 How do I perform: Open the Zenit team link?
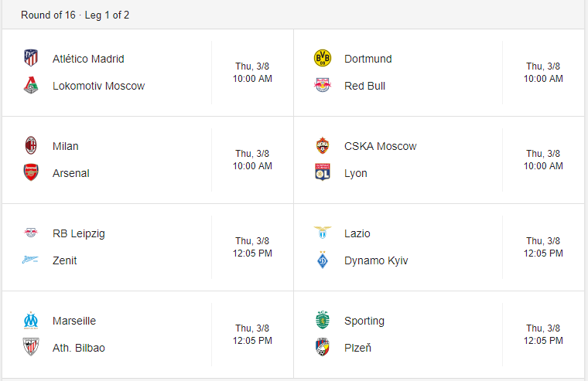[64, 260]
